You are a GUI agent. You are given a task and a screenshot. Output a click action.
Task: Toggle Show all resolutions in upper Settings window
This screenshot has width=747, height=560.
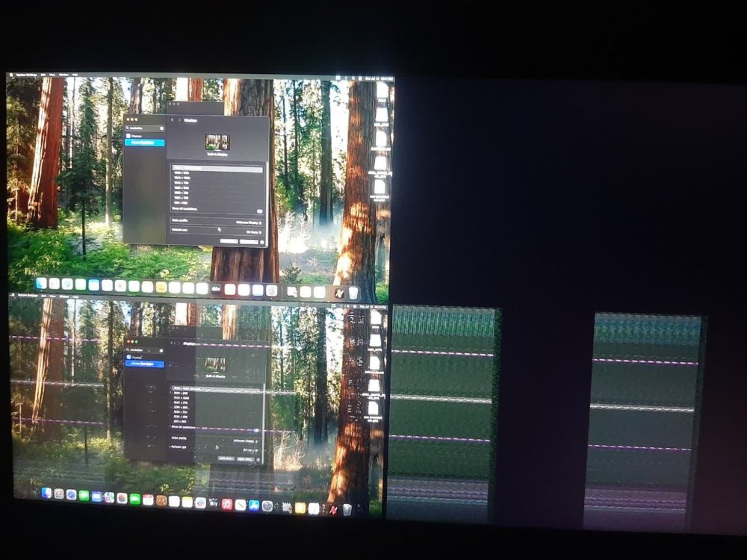[x=260, y=211]
